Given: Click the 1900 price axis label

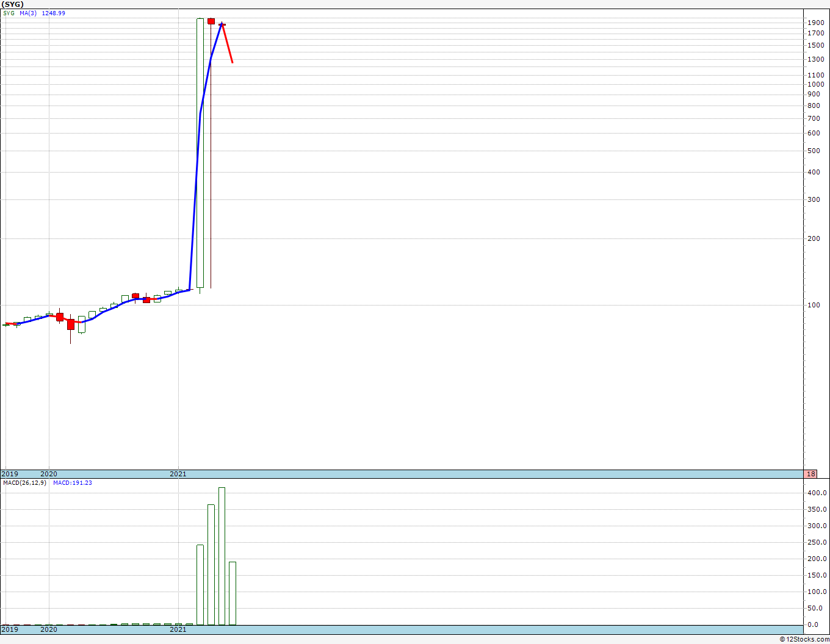Looking at the screenshot, I should coord(816,23).
